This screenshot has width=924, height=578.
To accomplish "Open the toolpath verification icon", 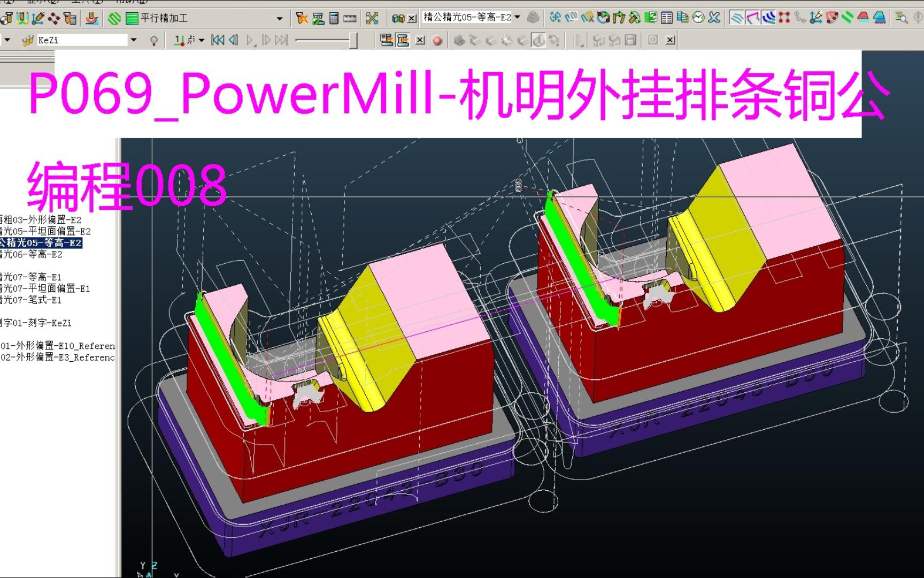I will pyautogui.click(x=318, y=18).
